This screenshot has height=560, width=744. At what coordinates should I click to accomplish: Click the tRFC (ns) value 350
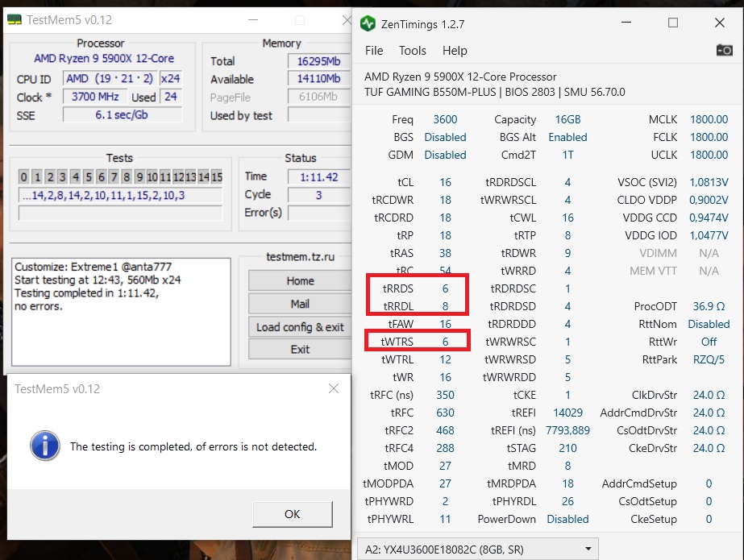click(445, 395)
